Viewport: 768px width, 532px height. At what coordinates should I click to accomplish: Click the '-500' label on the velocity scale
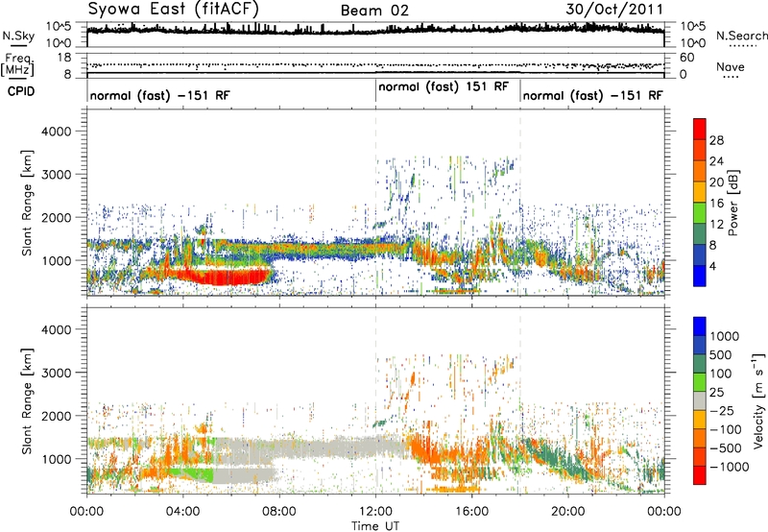[726, 447]
